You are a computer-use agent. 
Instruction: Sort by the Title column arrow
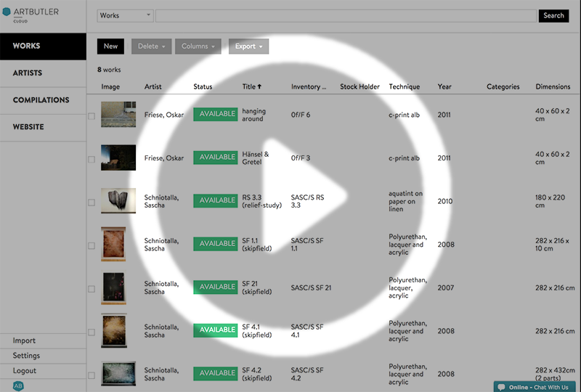[259, 86]
